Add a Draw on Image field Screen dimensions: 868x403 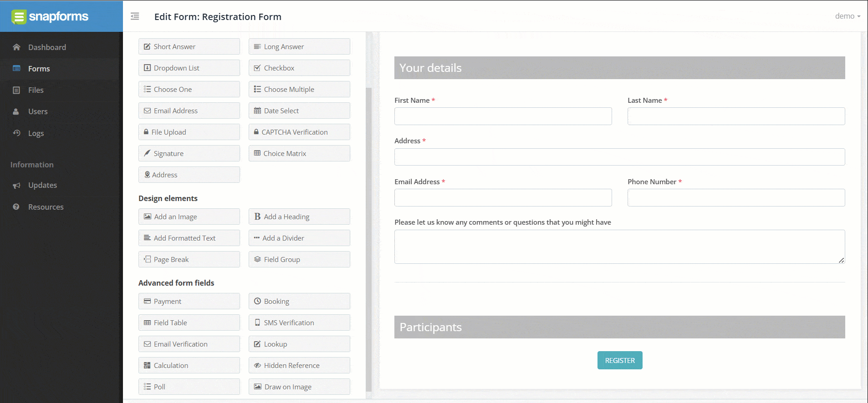[299, 387]
